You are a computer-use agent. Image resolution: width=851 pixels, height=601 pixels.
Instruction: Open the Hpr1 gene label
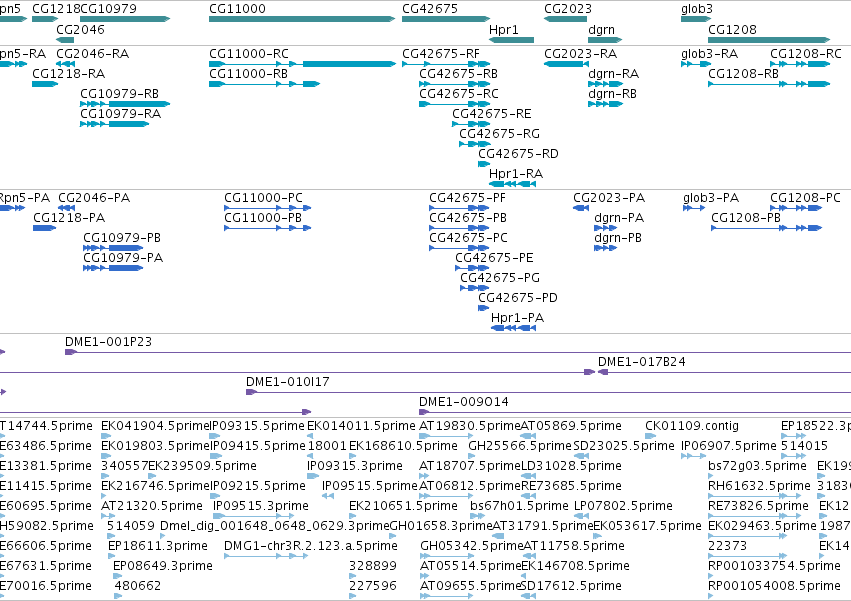(504, 29)
